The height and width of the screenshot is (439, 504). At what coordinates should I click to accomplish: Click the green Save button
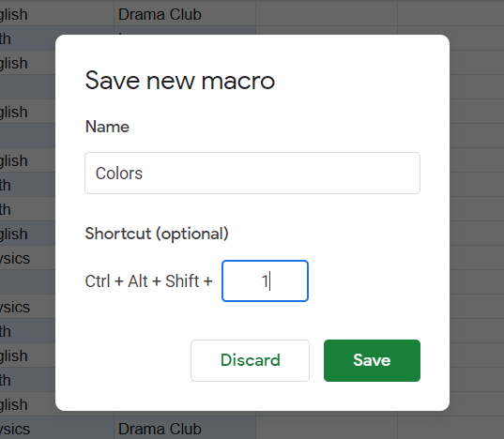(372, 360)
